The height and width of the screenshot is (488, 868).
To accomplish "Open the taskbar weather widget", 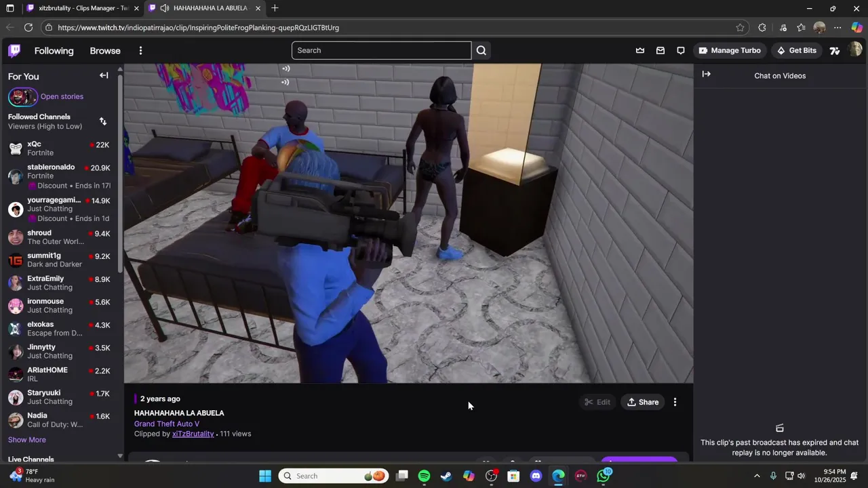I will (x=31, y=476).
